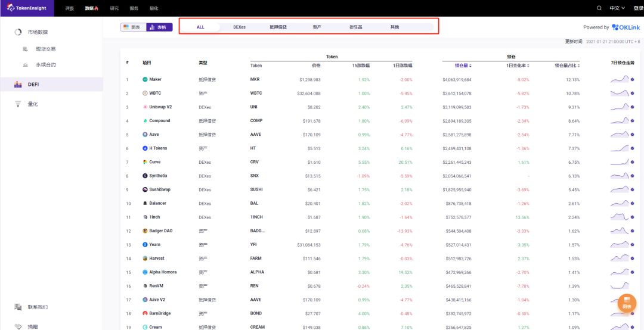Click the quant funnel sidebar icon
Screen dimensions: 644x330
(x=18, y=104)
